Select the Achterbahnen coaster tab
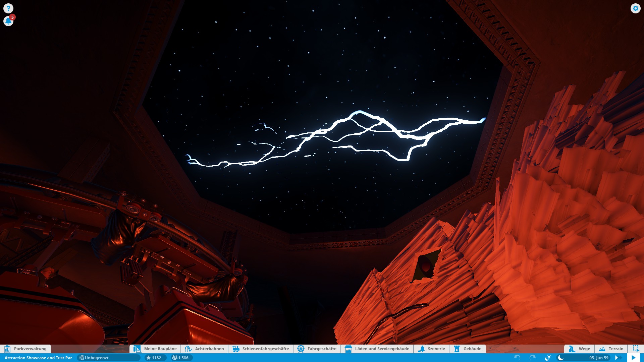The image size is (644, 362). (x=204, y=349)
